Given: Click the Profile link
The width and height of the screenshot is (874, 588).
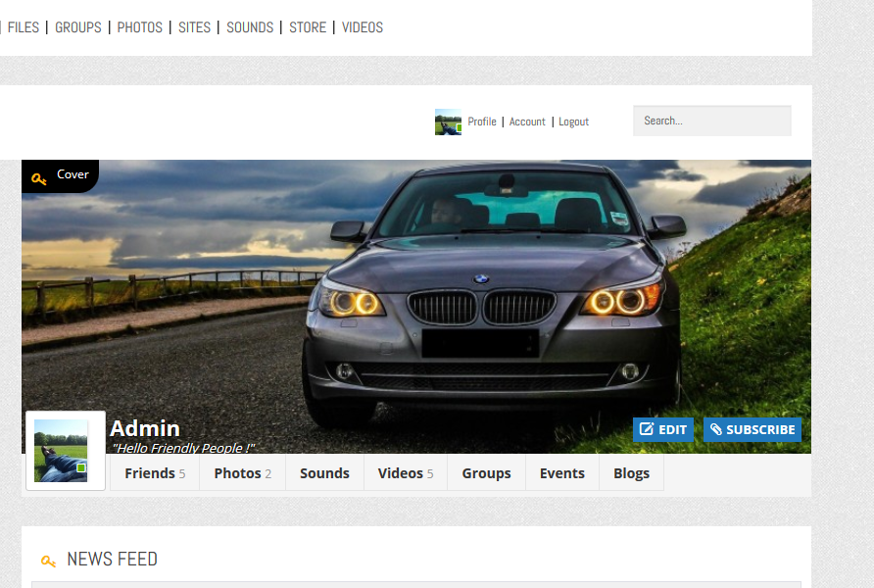Looking at the screenshot, I should 482,122.
